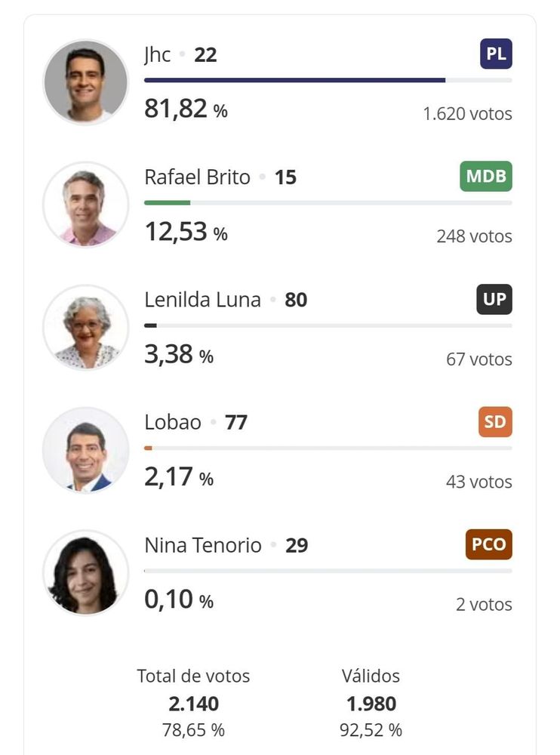Open Lenilda Luna's candidate photo

(x=86, y=328)
